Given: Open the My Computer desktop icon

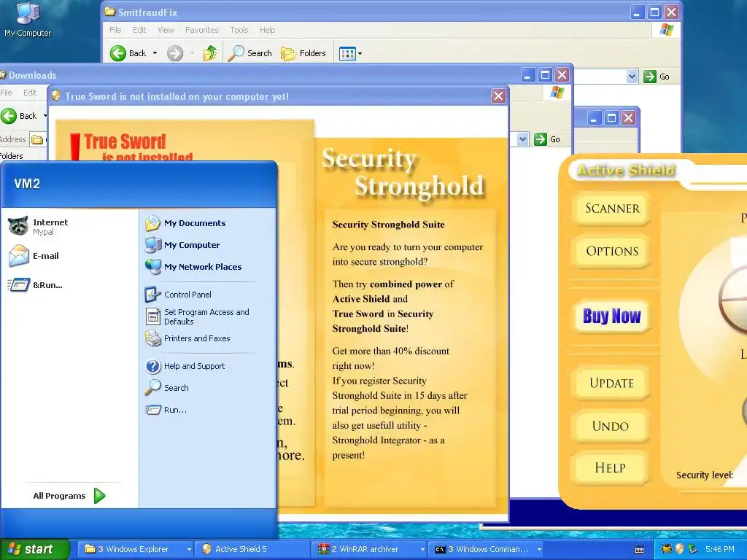Looking at the screenshot, I should tap(28, 20).
